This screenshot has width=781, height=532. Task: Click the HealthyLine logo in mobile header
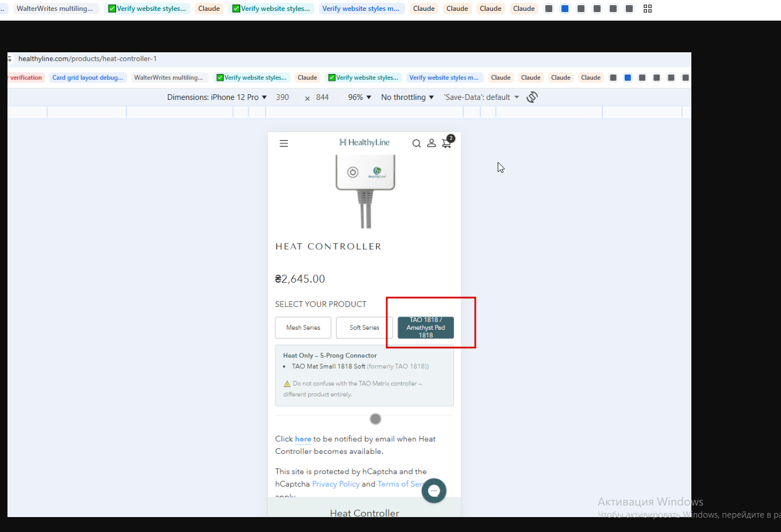(364, 142)
